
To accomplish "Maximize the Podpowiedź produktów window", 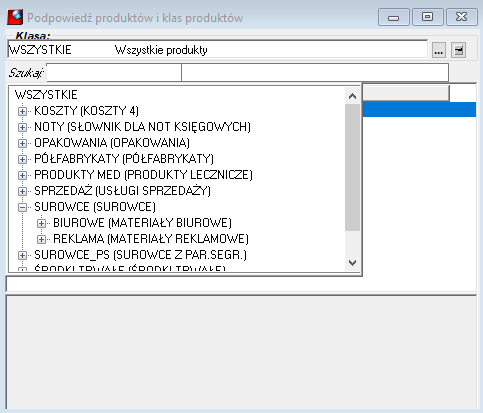I will 428,17.
